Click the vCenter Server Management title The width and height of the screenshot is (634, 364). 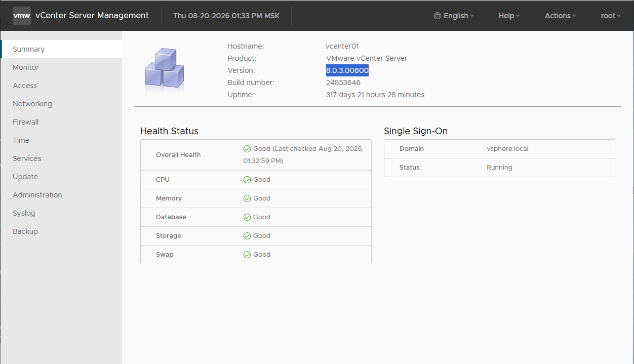point(92,16)
